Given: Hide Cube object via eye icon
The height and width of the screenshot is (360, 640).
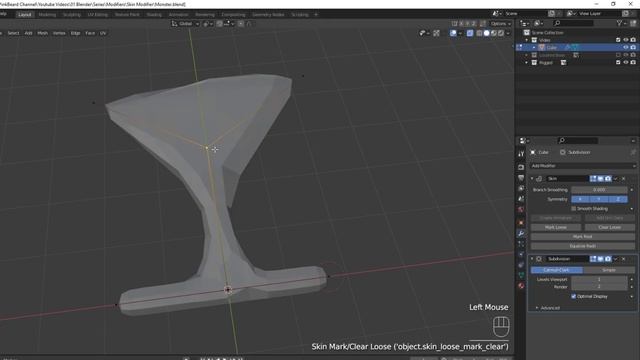Looking at the screenshot, I should click(x=626, y=47).
